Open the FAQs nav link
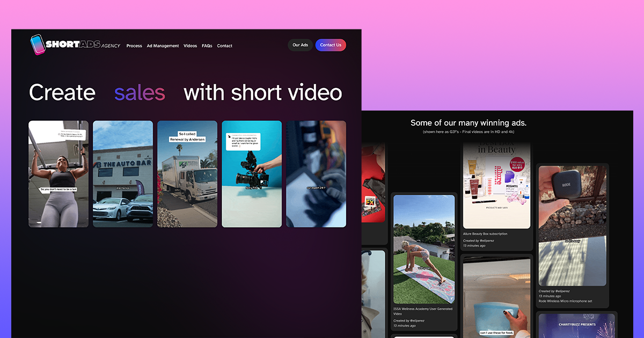The height and width of the screenshot is (338, 644). point(207,46)
